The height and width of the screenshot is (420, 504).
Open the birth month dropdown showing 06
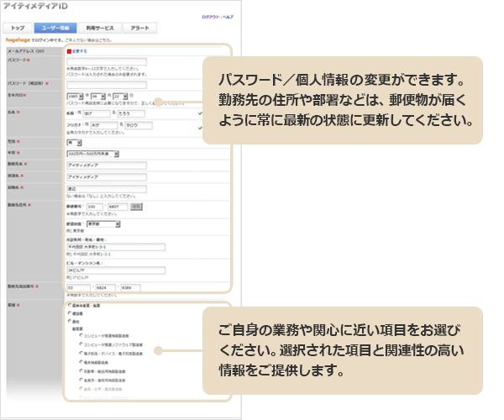[98, 96]
